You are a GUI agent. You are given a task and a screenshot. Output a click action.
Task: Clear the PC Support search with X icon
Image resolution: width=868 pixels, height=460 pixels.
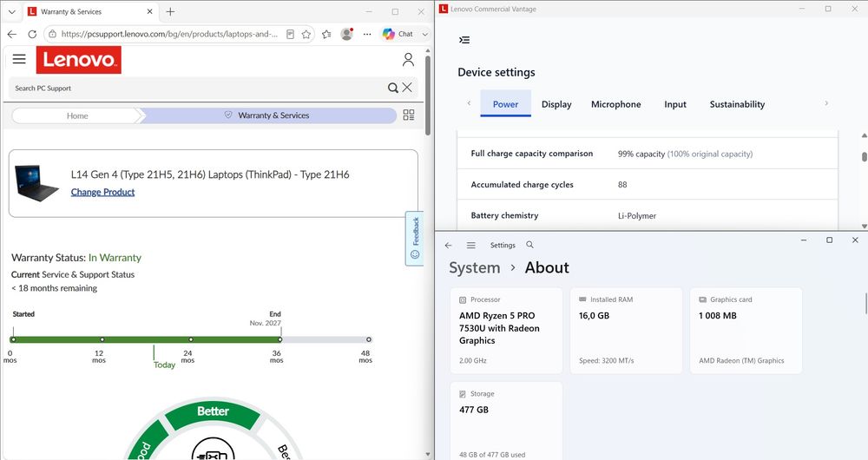click(x=407, y=88)
